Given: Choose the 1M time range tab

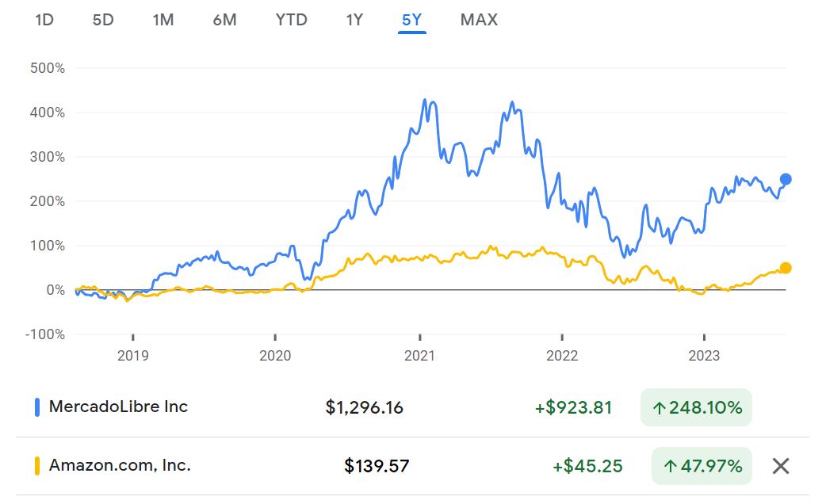Looking at the screenshot, I should coord(163,20).
